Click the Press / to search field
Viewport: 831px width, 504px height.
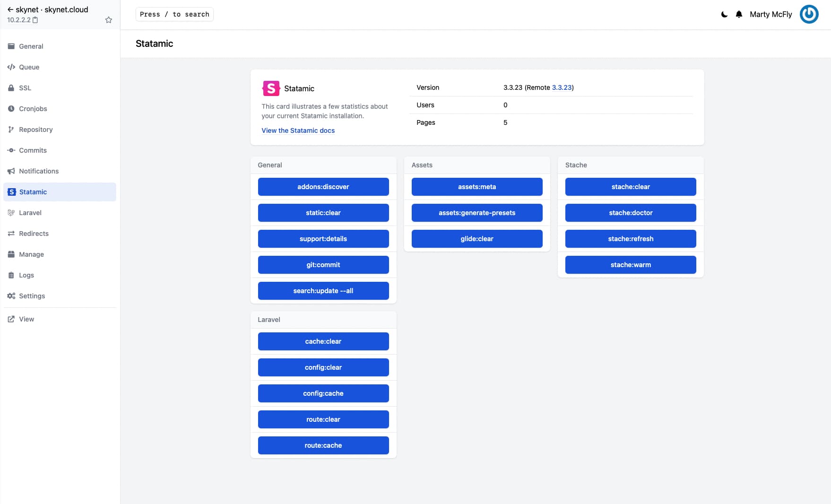174,14
